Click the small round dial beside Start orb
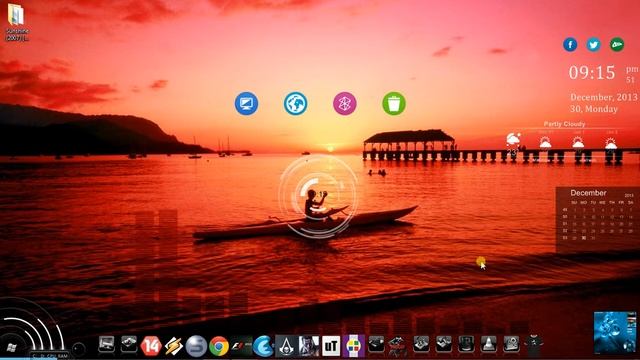 [x=78, y=349]
